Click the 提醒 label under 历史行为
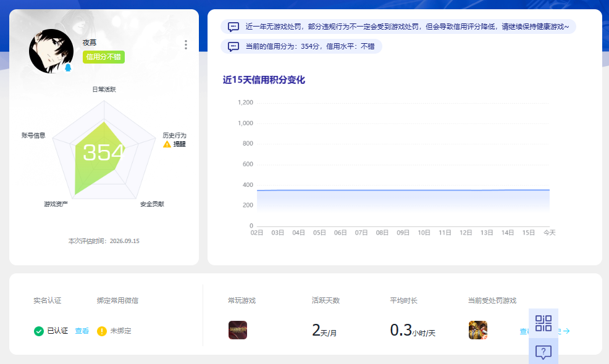This screenshot has height=364, width=609. (x=180, y=144)
